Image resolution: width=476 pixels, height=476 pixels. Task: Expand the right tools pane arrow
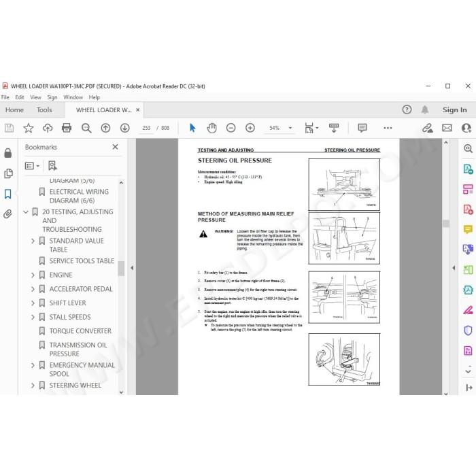454,268
